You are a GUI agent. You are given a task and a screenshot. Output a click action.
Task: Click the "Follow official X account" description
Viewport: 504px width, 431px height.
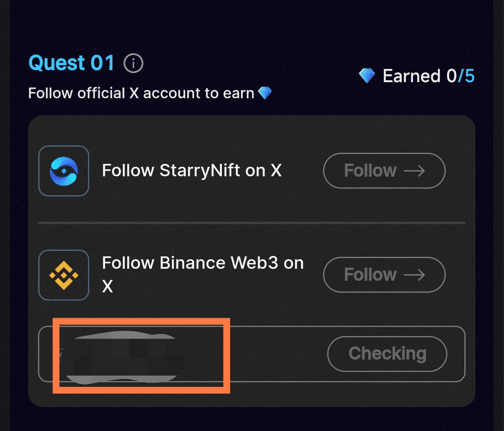[x=141, y=93]
